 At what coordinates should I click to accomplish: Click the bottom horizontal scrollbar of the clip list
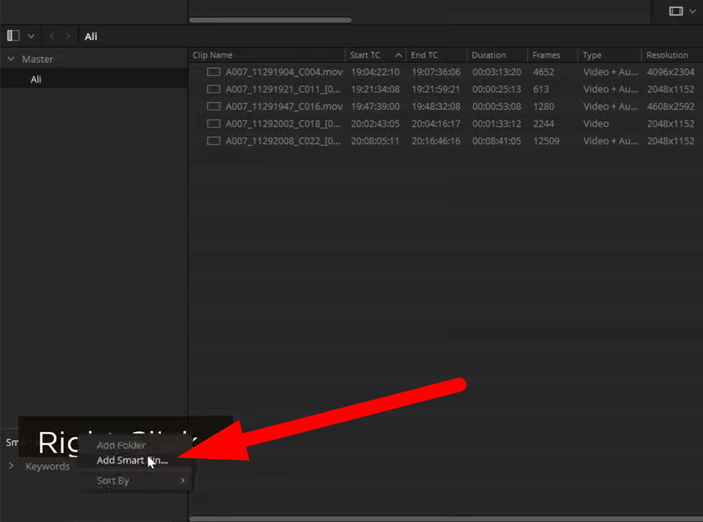pyautogui.click(x=446, y=518)
